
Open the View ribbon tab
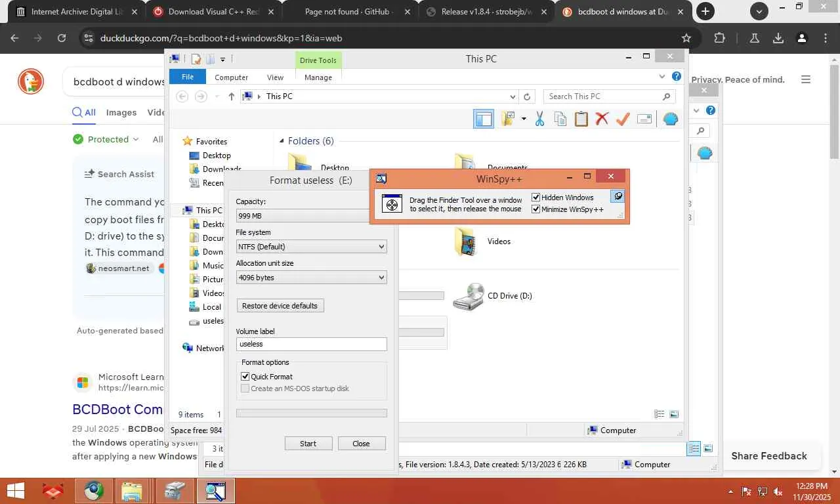(276, 77)
